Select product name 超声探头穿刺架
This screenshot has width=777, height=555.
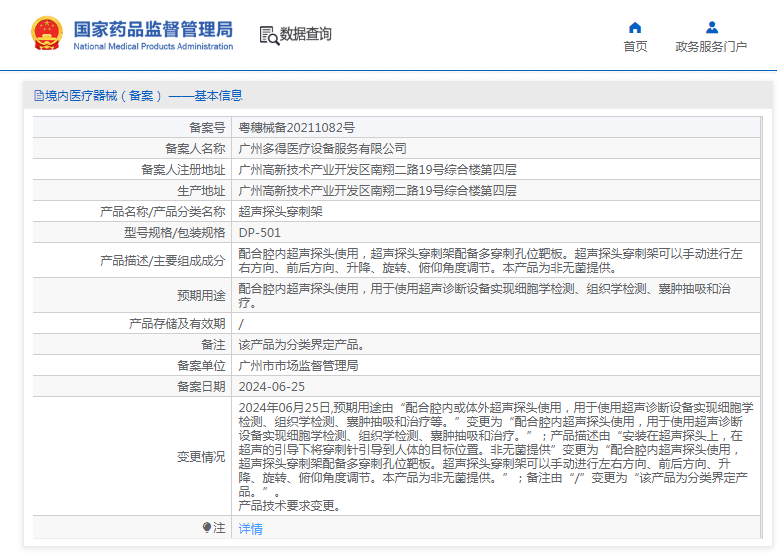(280, 212)
